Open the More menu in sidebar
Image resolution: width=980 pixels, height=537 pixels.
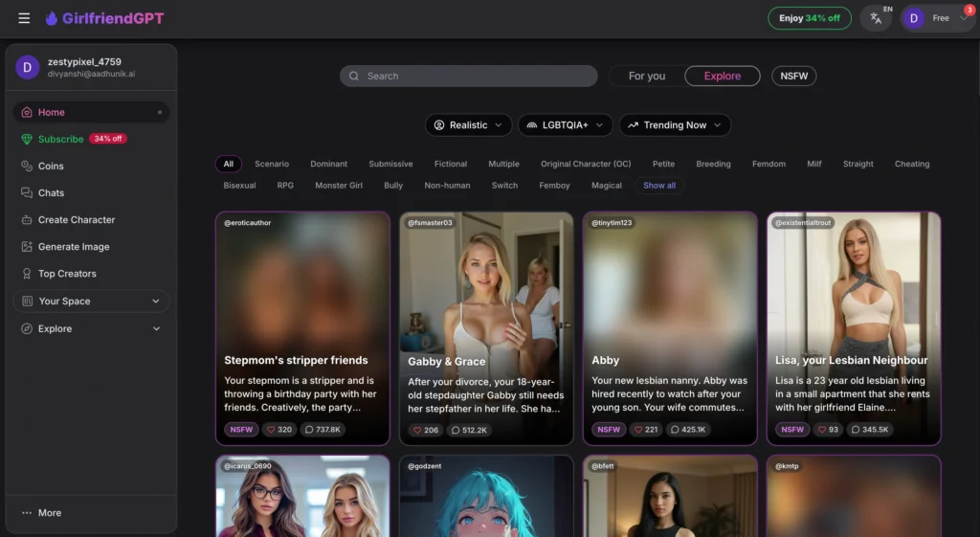click(x=91, y=513)
